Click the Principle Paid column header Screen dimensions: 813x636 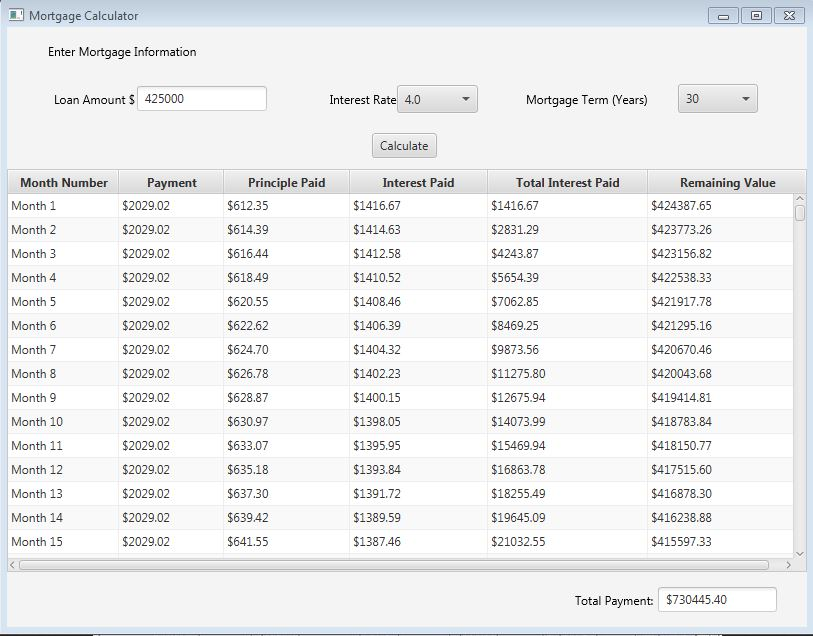pos(284,182)
